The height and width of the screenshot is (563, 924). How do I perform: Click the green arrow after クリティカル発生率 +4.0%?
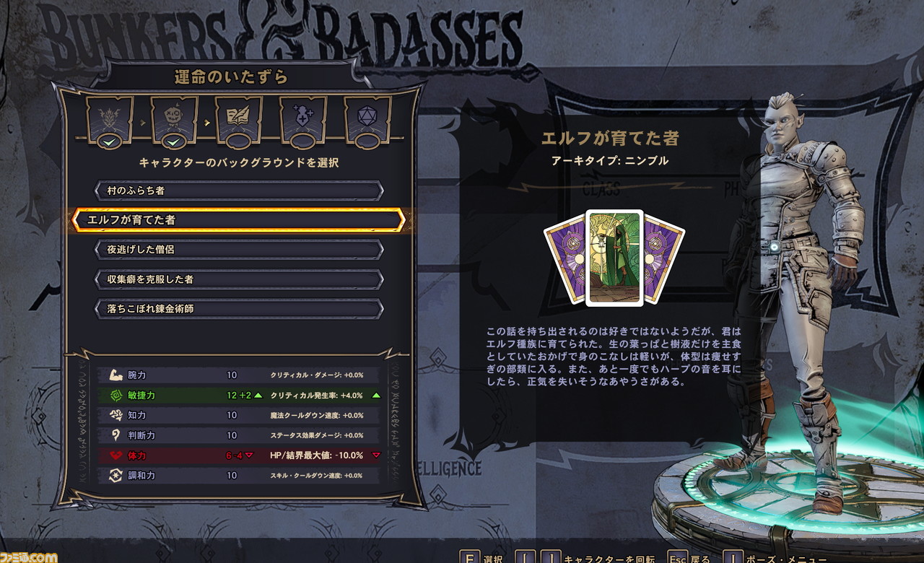pos(375,396)
